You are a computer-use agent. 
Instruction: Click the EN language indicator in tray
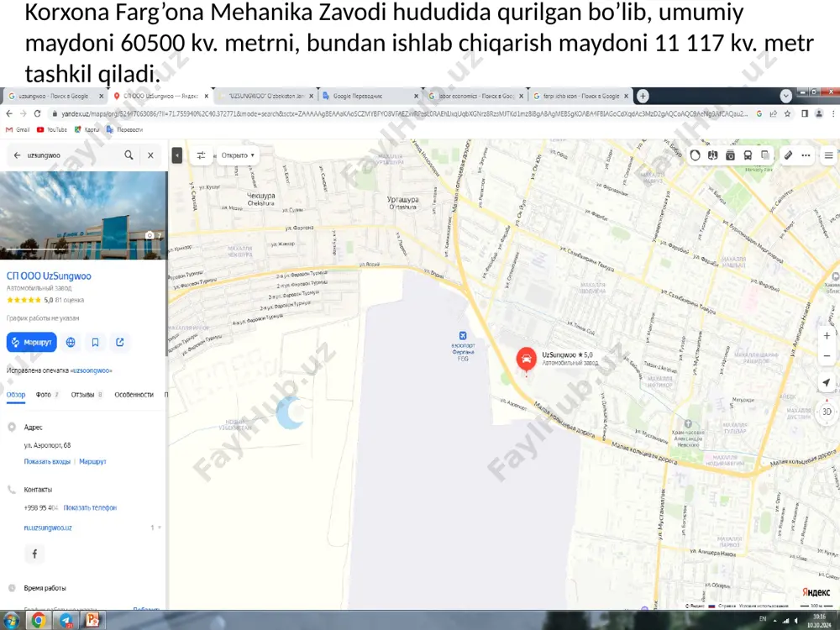(x=763, y=619)
